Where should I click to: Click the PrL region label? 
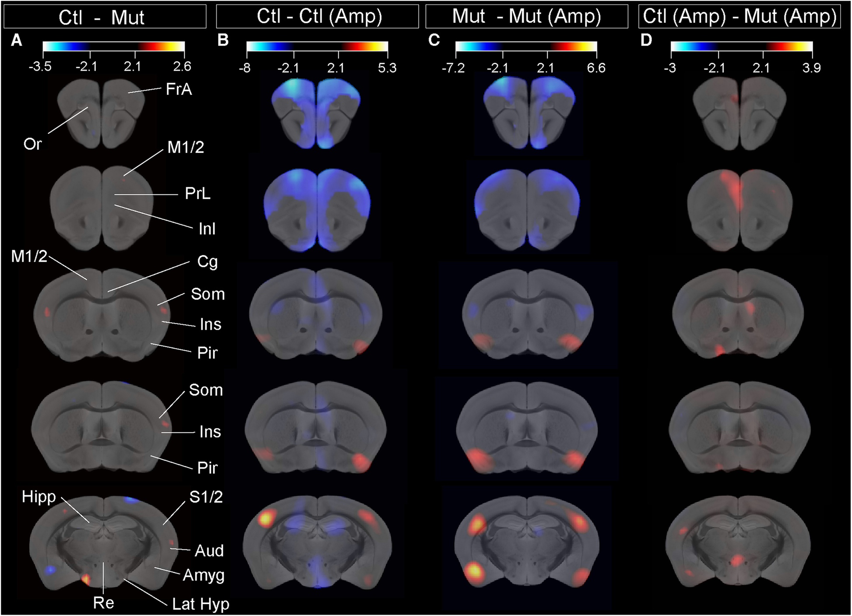pos(197,193)
